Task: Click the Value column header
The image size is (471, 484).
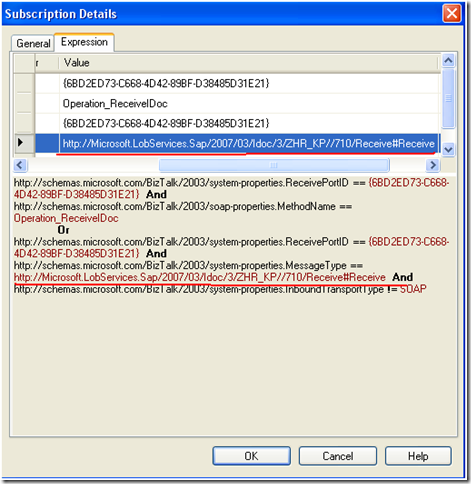Action: point(248,63)
